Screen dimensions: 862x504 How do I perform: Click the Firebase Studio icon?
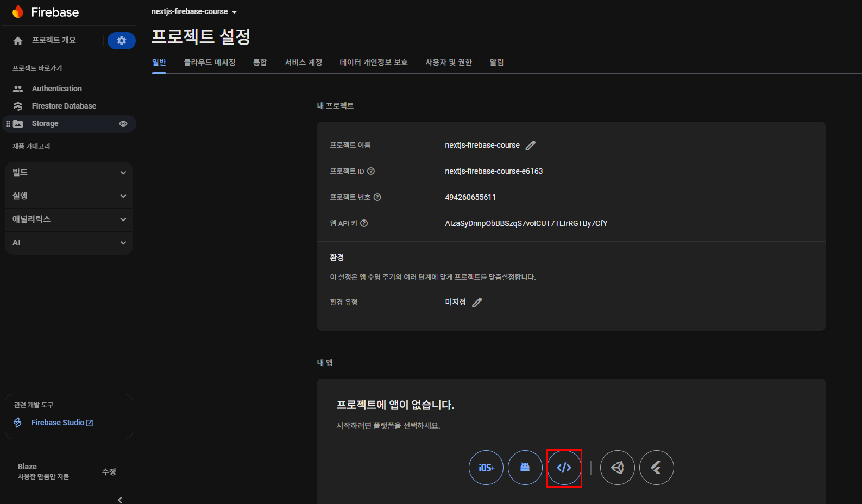coord(18,423)
